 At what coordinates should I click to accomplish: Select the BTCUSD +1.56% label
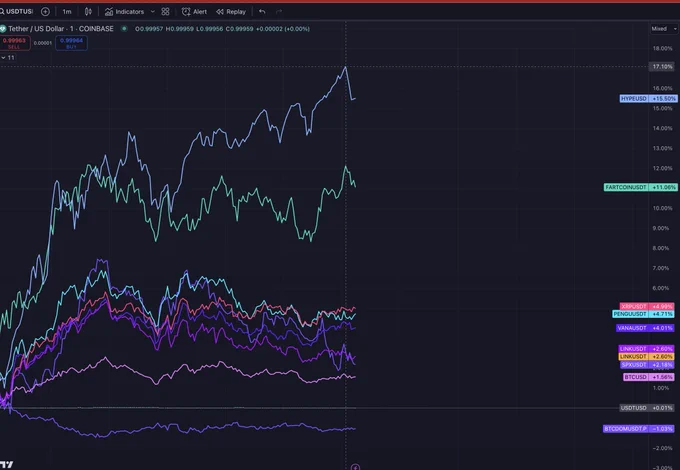pos(649,377)
